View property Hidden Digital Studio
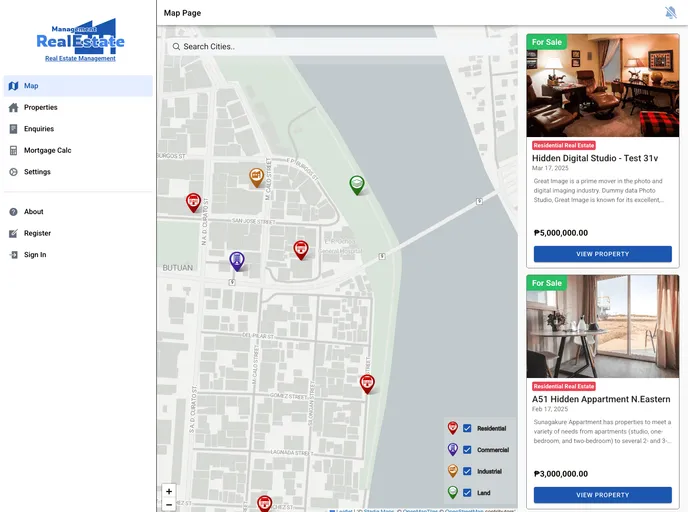The width and height of the screenshot is (688, 512). (602, 254)
